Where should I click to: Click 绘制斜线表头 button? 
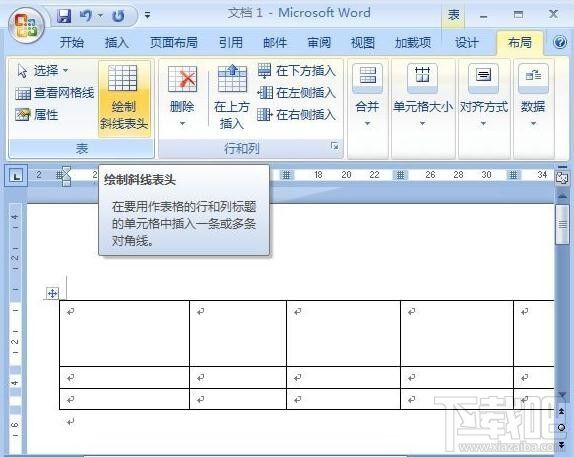tap(124, 99)
